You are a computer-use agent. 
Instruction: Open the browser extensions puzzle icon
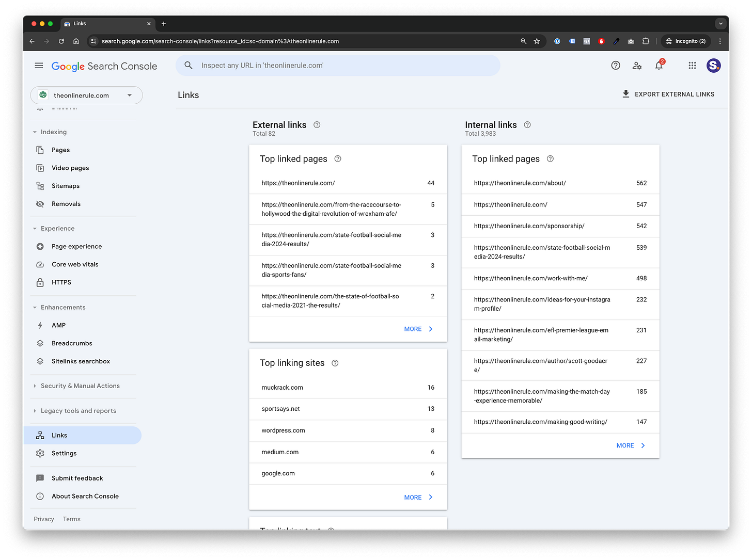[646, 41]
